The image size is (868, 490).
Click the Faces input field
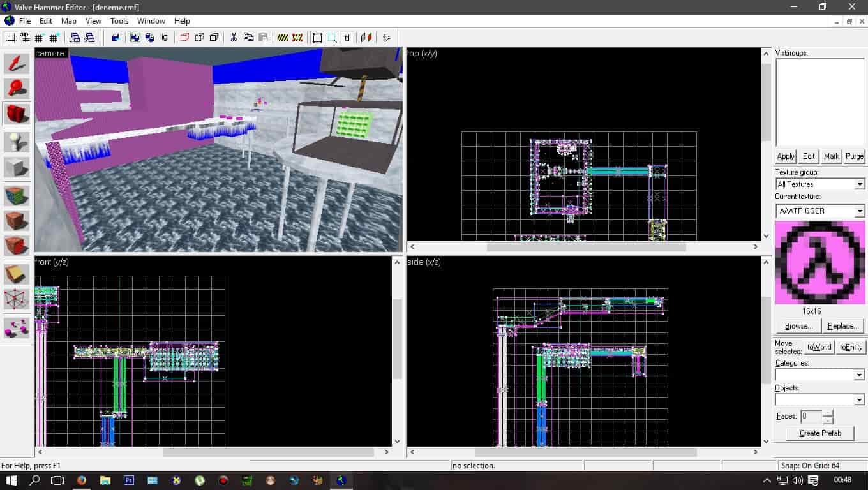pyautogui.click(x=811, y=416)
